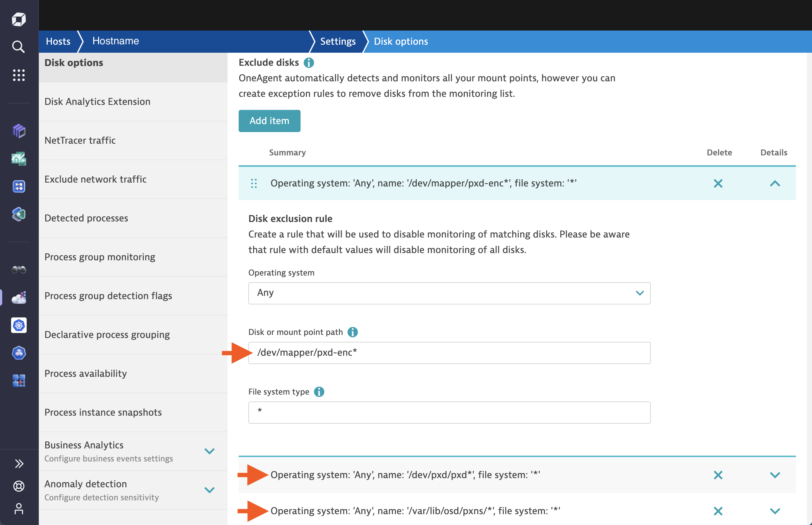Open the search magnifier icon

click(18, 47)
